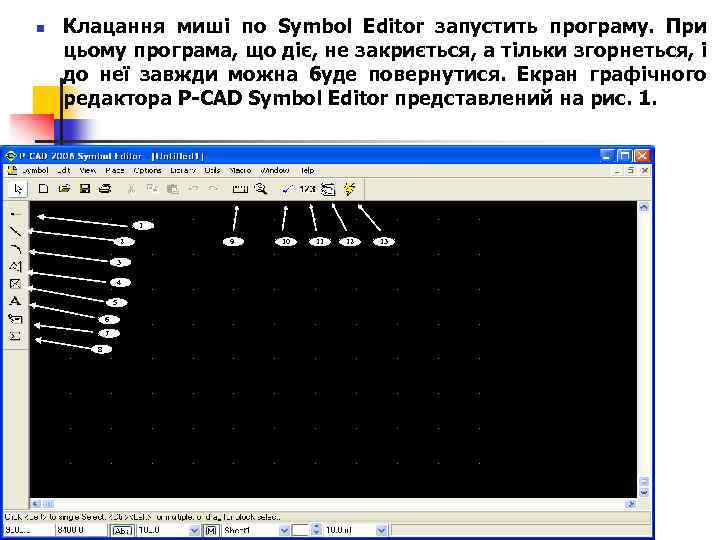Select the Place Pin tool
Screen dimensions: 720x540
[x=16, y=214]
